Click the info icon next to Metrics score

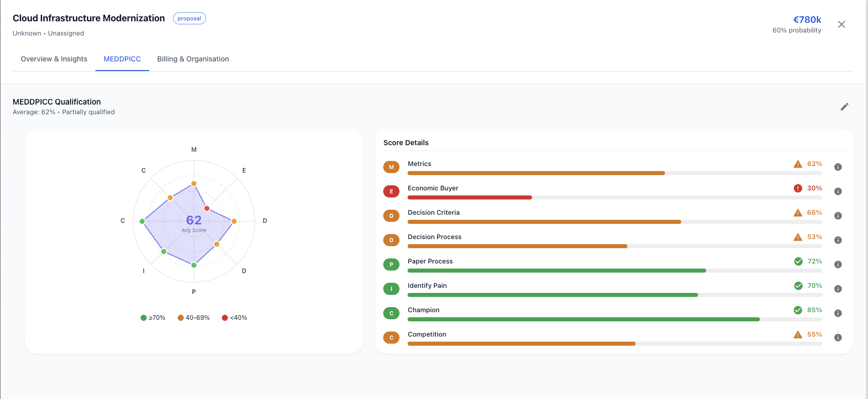[838, 167]
